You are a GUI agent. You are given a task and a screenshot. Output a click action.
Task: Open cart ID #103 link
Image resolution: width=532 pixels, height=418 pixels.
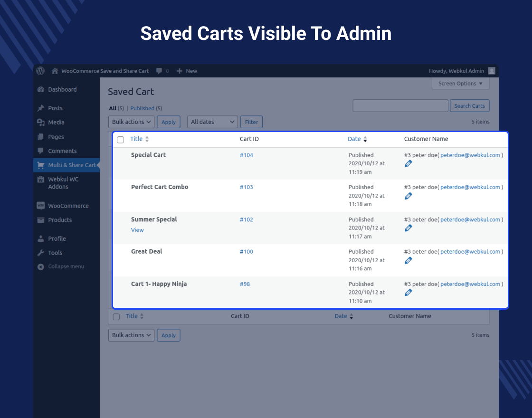click(247, 187)
